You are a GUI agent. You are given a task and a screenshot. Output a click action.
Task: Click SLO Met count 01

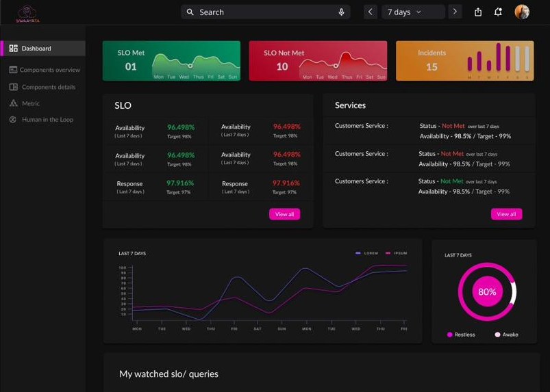click(131, 66)
